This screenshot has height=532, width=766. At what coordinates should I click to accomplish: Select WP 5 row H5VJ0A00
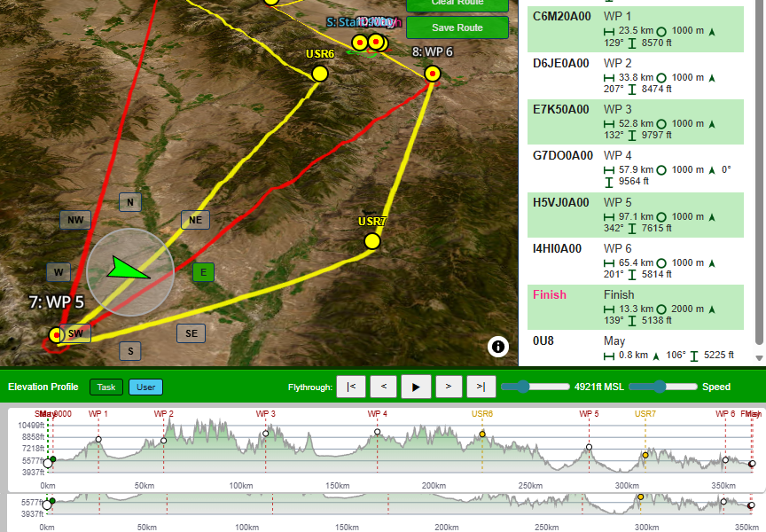pyautogui.click(x=636, y=215)
